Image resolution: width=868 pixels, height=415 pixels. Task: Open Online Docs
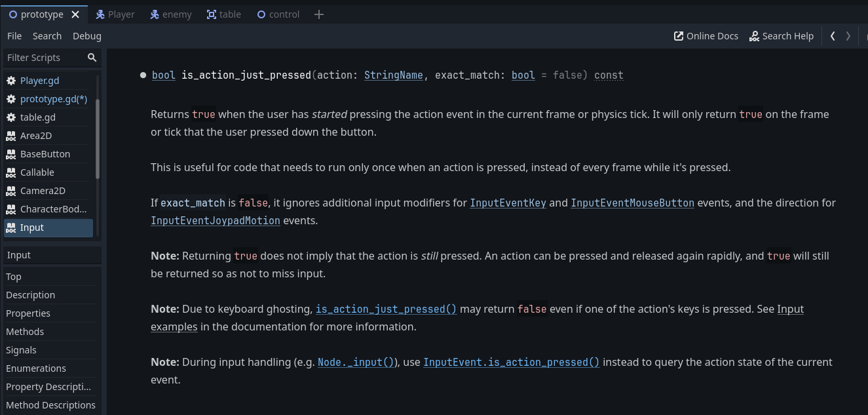point(706,36)
